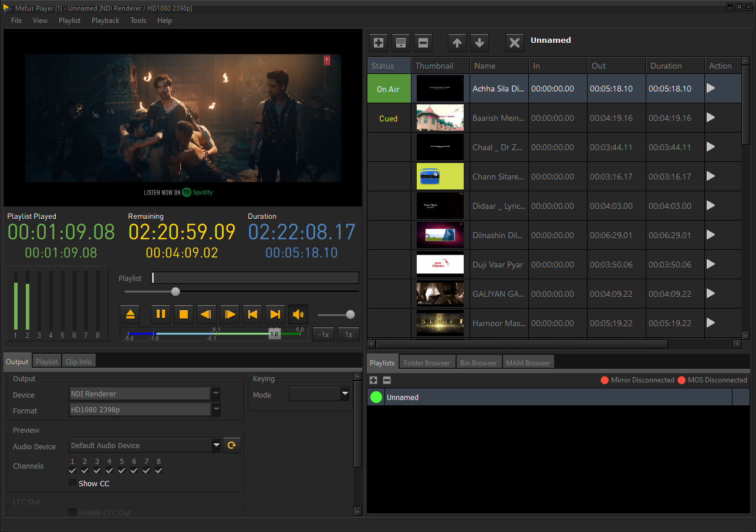Play the Achha Sila Di clip action arrow
756x532 pixels.
point(711,88)
